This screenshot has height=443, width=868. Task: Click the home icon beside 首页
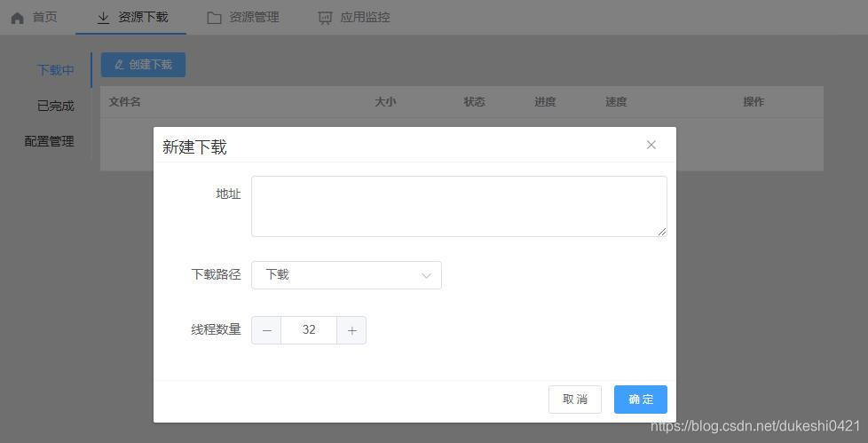pyautogui.click(x=18, y=18)
